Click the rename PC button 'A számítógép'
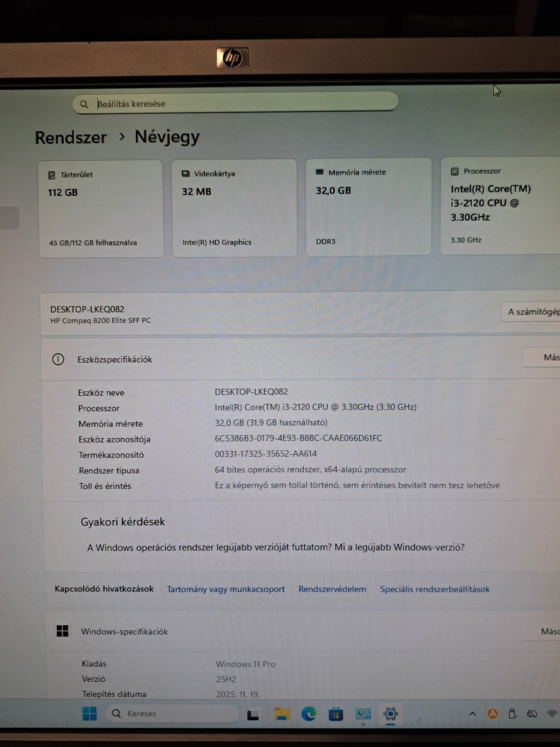This screenshot has width=560, height=747. point(531,312)
